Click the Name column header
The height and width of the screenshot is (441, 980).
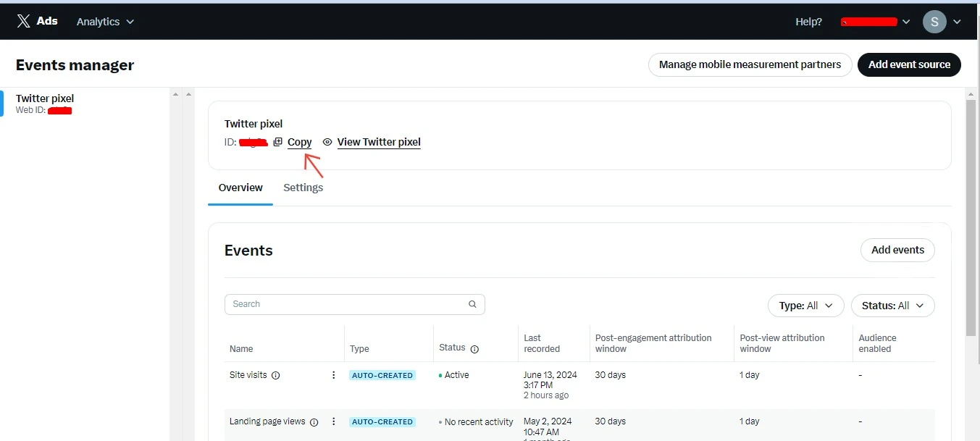[241, 349]
